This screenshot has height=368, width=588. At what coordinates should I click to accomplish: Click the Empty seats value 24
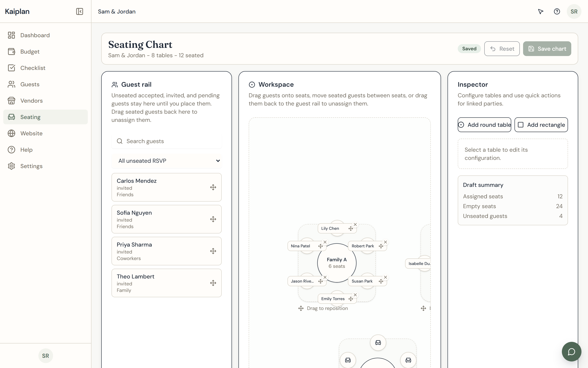click(x=559, y=206)
